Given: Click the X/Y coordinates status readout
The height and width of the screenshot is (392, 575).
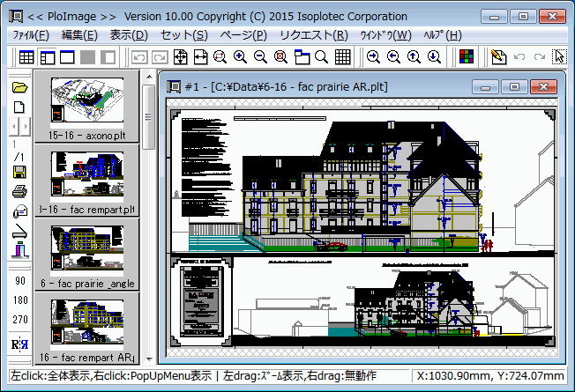Looking at the screenshot, I should [490, 376].
